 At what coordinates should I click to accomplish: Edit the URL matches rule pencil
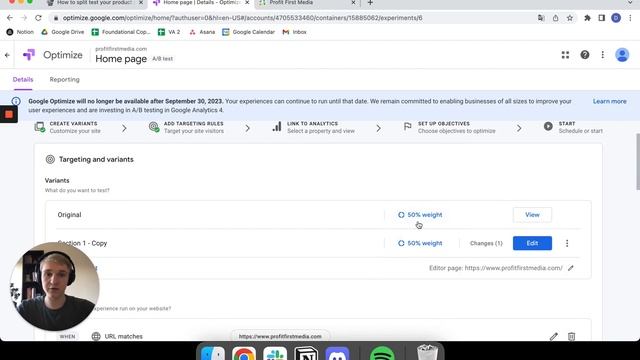(553, 336)
